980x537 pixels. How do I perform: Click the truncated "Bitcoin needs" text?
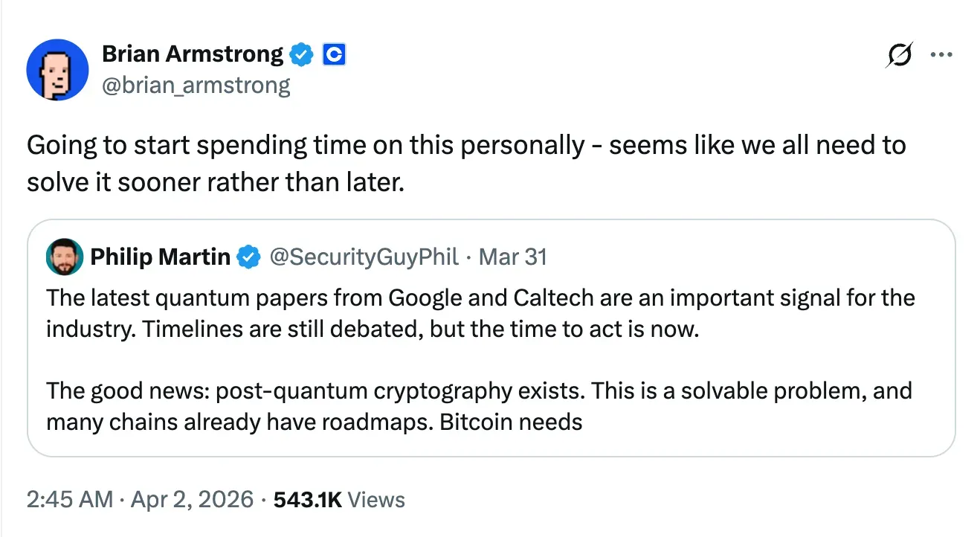pos(510,422)
